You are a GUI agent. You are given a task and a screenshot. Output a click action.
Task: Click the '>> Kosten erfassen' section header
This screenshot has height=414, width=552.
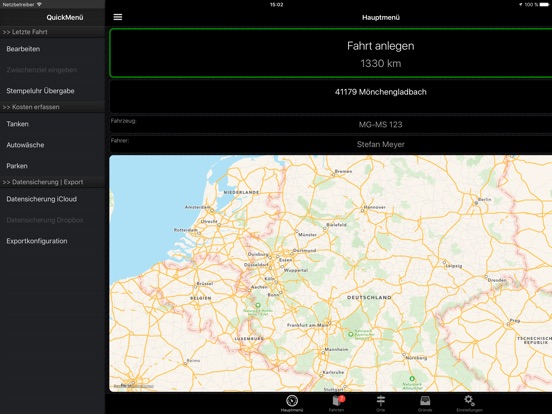click(52, 107)
